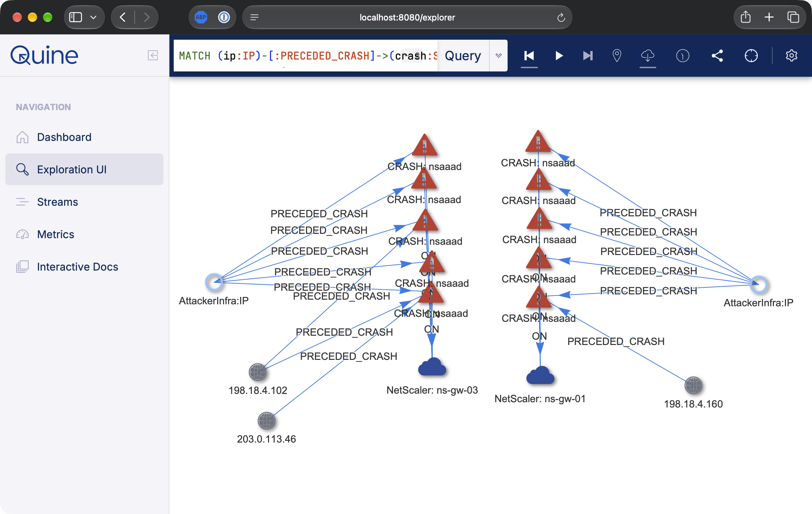This screenshot has height=514, width=812.
Task: Select the right AttackerInfra:IP node
Action: tap(759, 284)
